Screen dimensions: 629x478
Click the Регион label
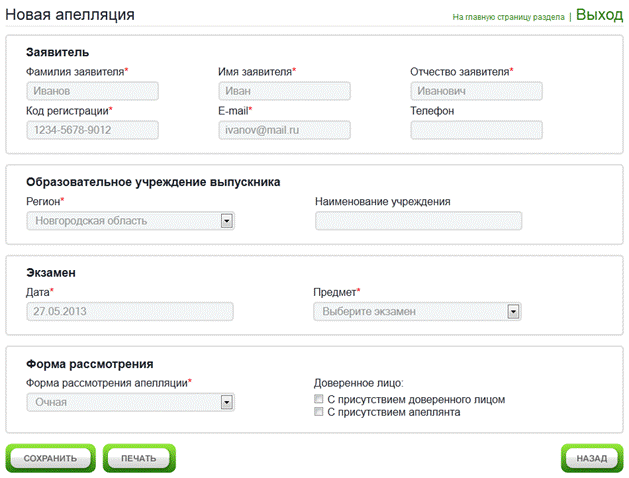pyautogui.click(x=43, y=201)
